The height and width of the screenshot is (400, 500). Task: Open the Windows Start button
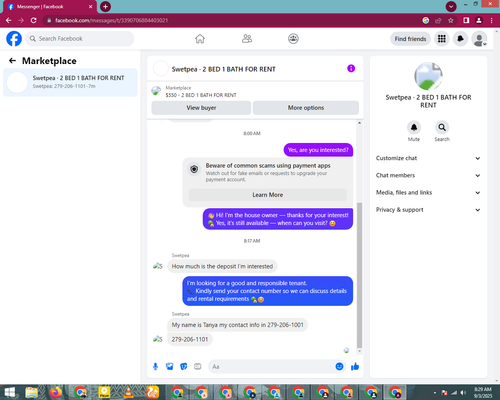tap(9, 392)
